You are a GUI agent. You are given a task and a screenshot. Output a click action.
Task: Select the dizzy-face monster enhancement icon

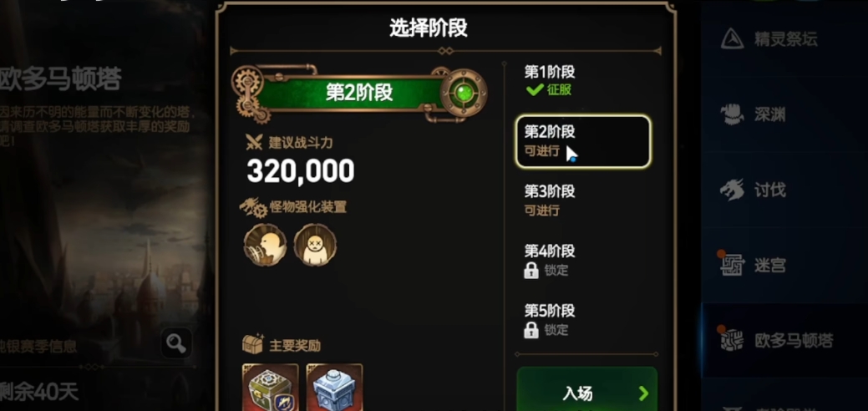click(315, 245)
